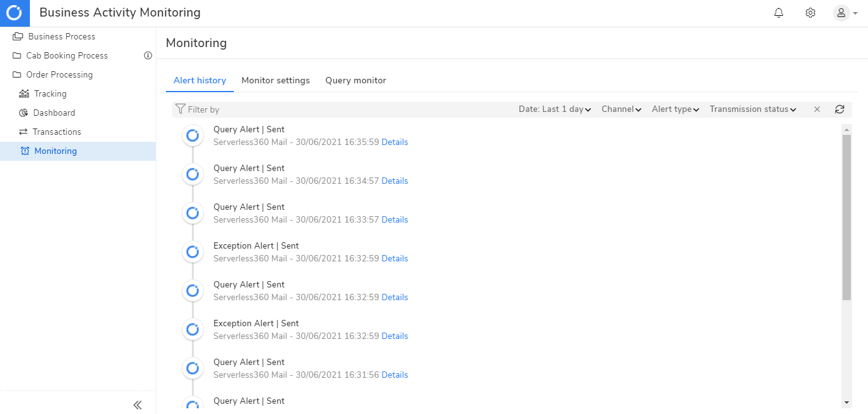
Task: Open Details for 16:31:56 alert
Action: pos(395,375)
